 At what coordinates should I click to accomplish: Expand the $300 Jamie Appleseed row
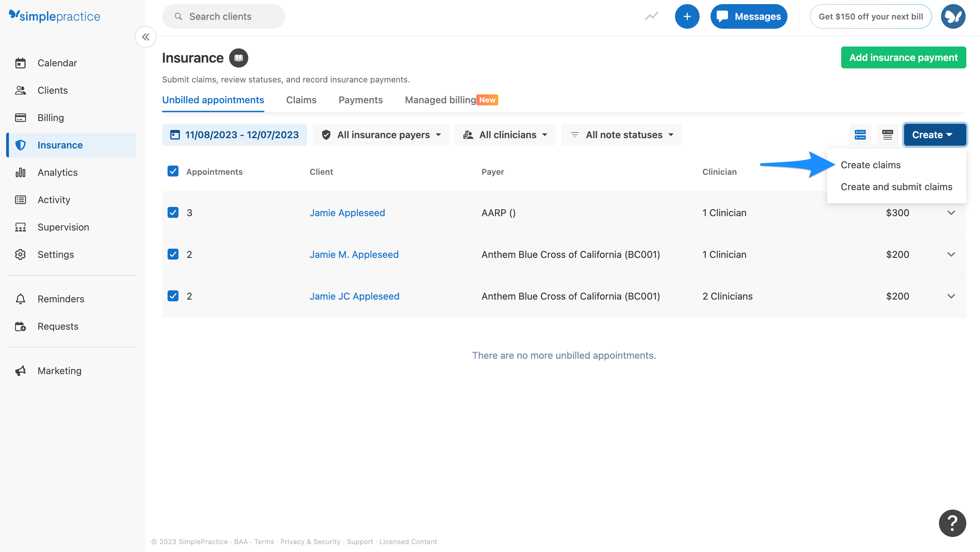[951, 213]
